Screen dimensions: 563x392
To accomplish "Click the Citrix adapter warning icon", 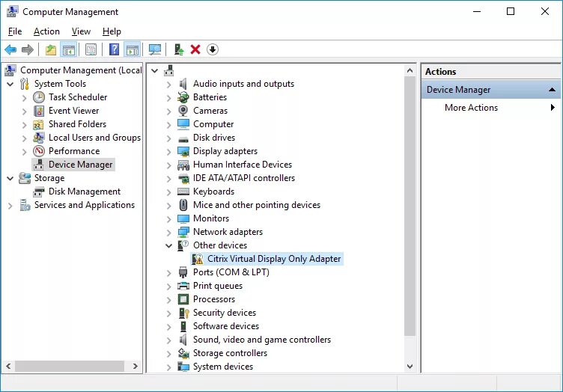I will [x=198, y=259].
